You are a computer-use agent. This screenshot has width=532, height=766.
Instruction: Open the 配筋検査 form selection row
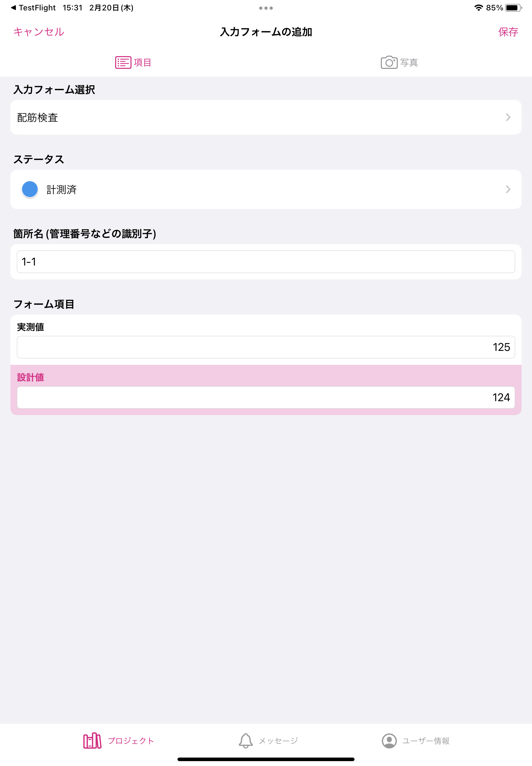[x=266, y=117]
